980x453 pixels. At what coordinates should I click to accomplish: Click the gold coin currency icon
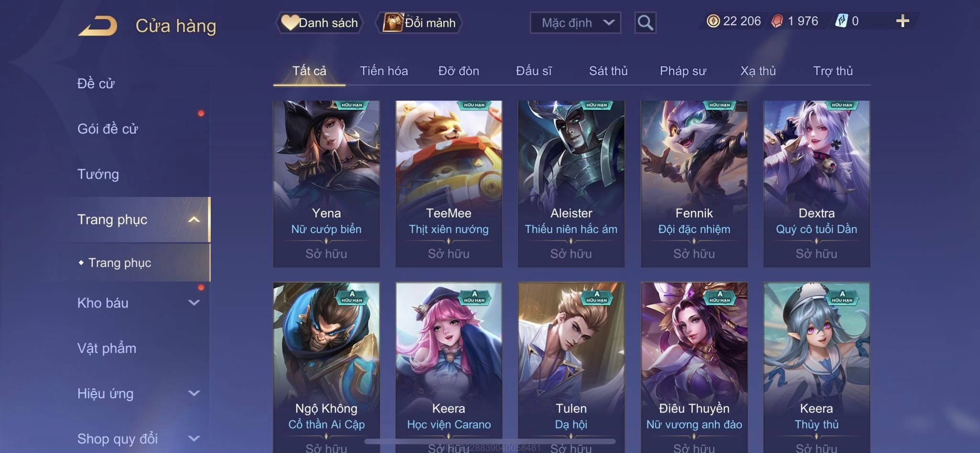(x=713, y=21)
